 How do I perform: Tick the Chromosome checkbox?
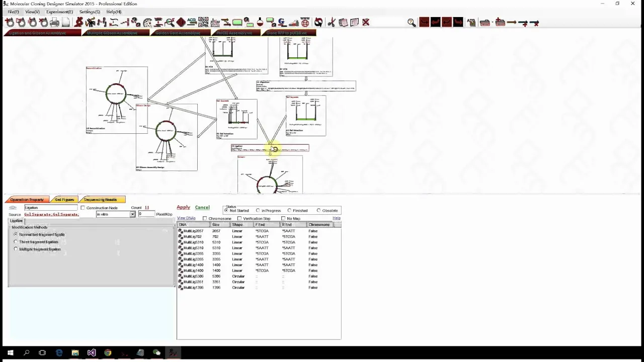point(205,219)
